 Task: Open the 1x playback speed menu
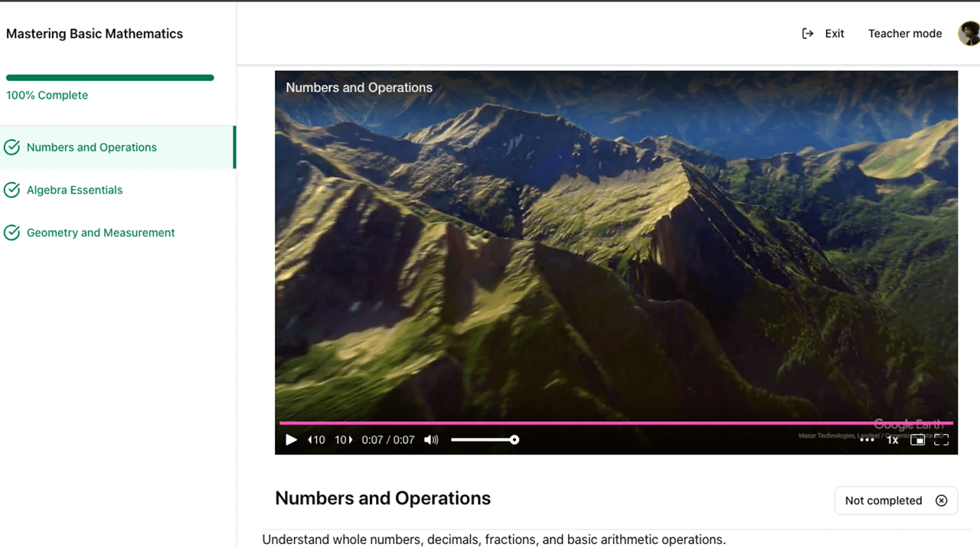(x=892, y=440)
